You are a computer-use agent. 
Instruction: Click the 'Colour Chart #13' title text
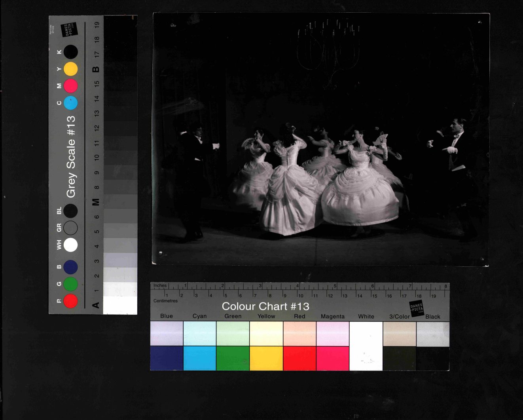coord(265,306)
